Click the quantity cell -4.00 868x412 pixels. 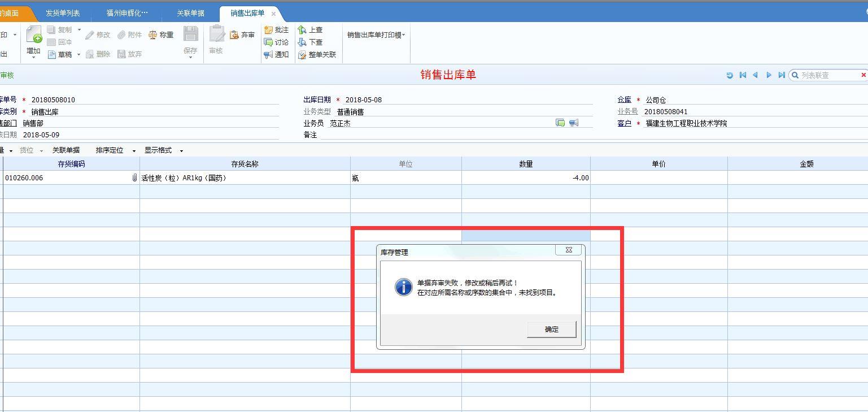pyautogui.click(x=526, y=177)
